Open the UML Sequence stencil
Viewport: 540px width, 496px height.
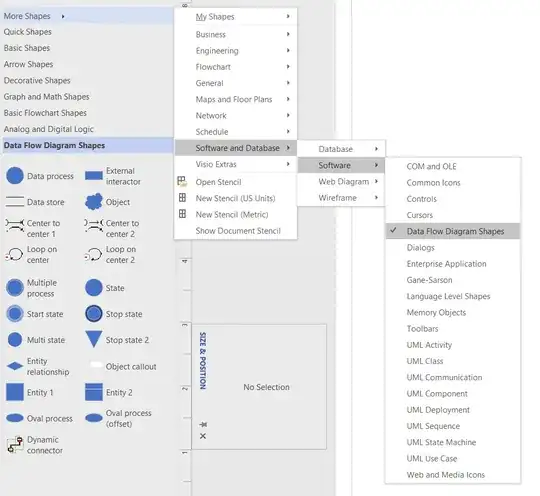[x=453, y=426]
